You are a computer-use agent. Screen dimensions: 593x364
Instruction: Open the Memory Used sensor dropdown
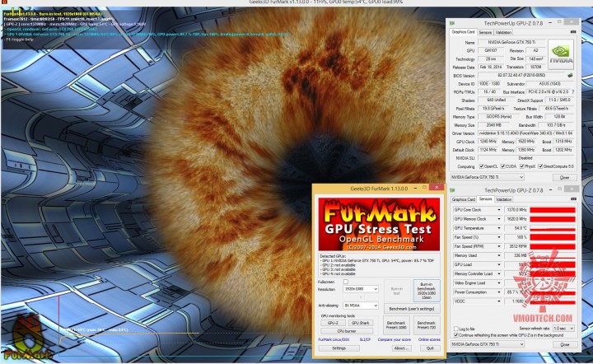pyautogui.click(x=499, y=255)
